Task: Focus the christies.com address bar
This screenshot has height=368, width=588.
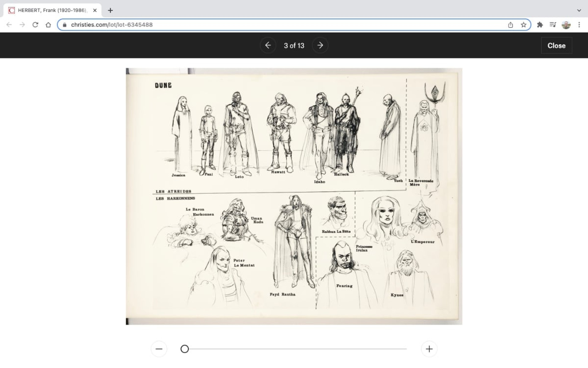Action: click(294, 25)
